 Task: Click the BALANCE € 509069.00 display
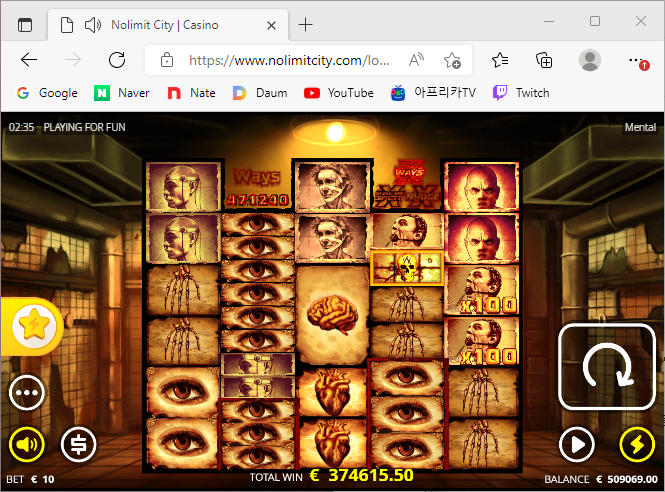pyautogui.click(x=601, y=479)
